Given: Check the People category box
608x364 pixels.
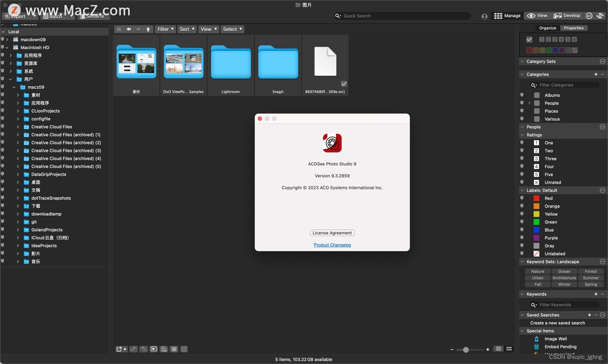Looking at the screenshot, I should coord(537,103).
